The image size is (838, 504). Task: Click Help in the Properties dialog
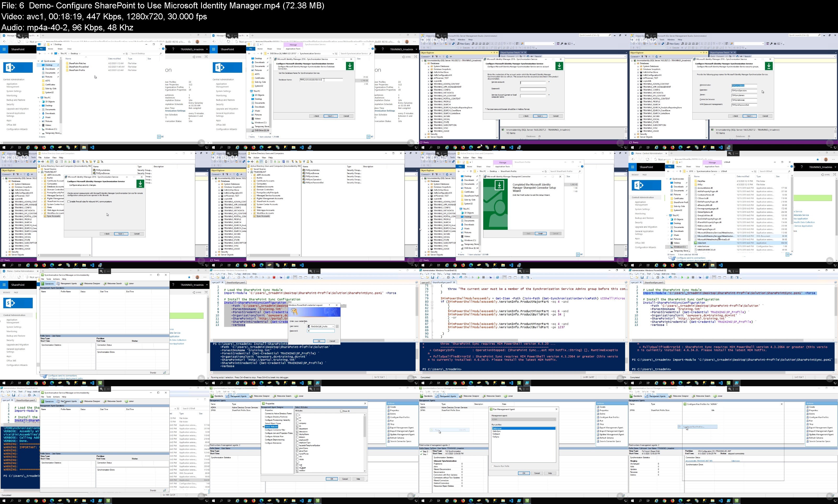pos(358,479)
